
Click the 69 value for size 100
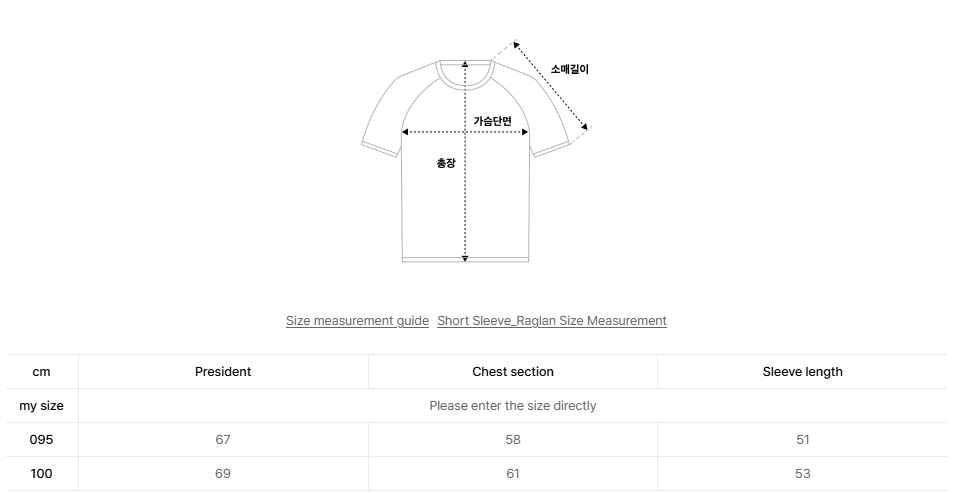[x=223, y=474]
